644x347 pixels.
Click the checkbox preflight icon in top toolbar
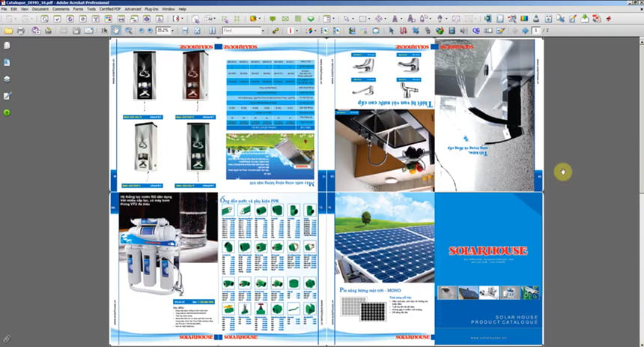click(57, 19)
